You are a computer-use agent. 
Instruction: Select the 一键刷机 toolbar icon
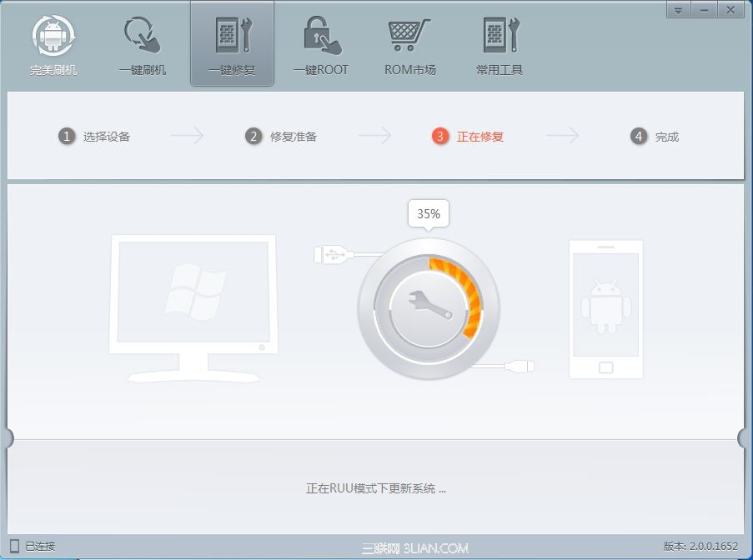(143, 46)
